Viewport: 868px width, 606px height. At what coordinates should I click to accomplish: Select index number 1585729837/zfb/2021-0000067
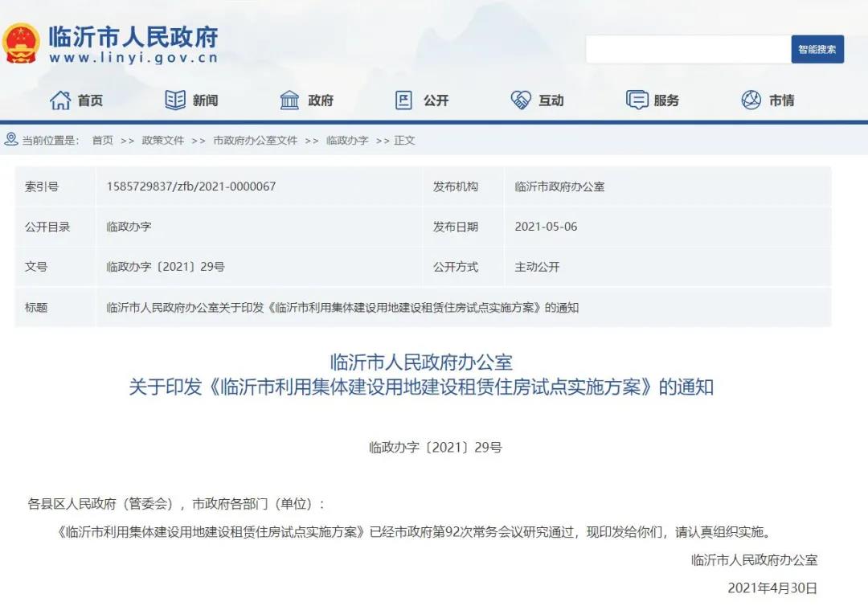click(x=191, y=186)
